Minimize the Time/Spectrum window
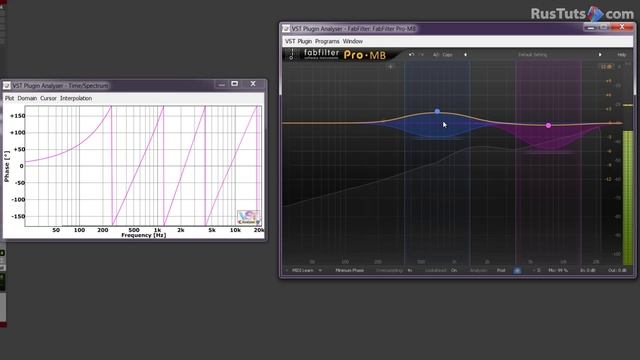This screenshot has width=640, height=360. [x=222, y=84]
